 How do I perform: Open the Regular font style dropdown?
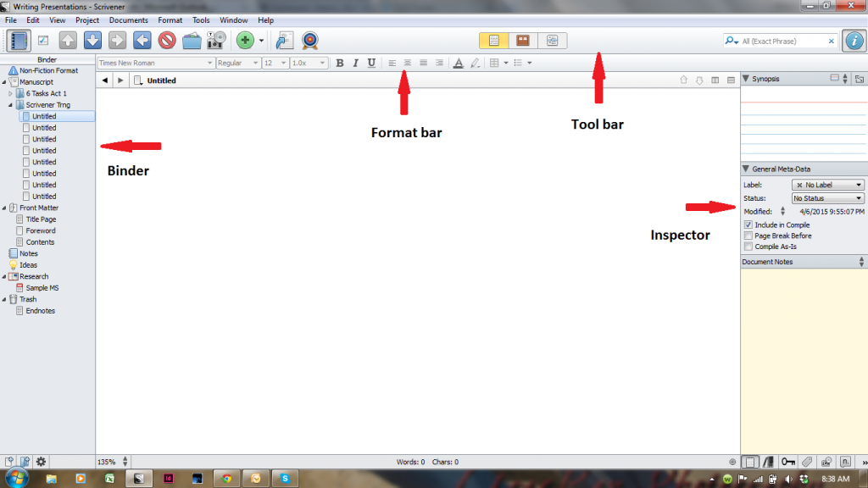pyautogui.click(x=238, y=63)
